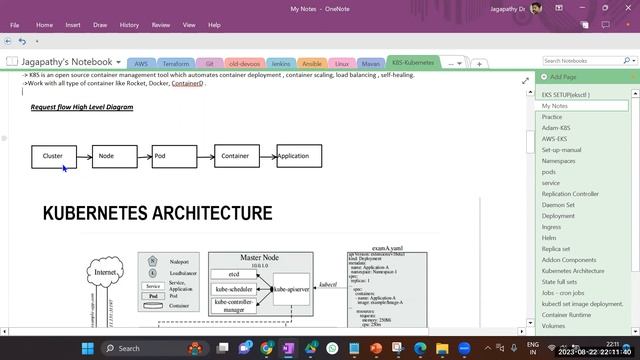
Task: Select the K8S-Kubernetes section tab
Action: (x=413, y=62)
